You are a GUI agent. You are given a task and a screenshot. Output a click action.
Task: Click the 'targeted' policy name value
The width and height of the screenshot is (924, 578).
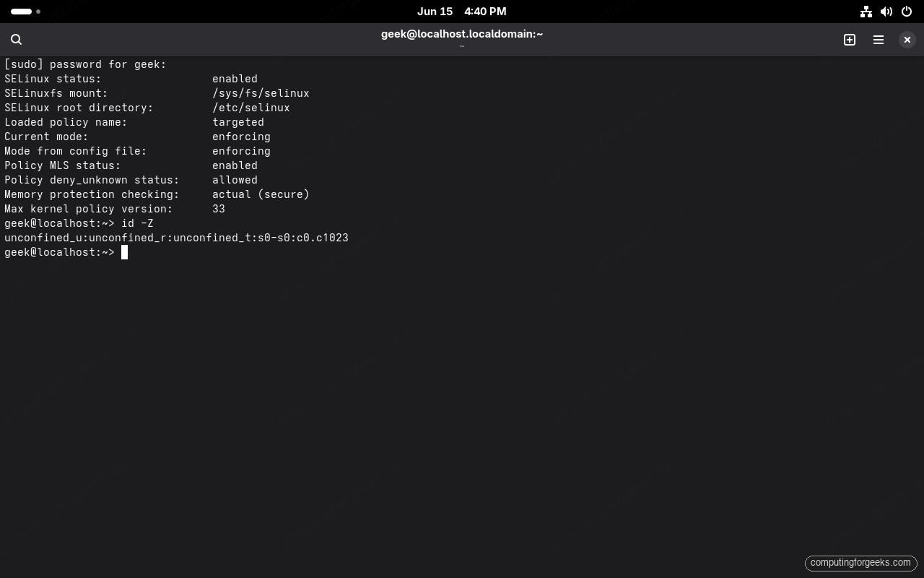click(x=238, y=122)
